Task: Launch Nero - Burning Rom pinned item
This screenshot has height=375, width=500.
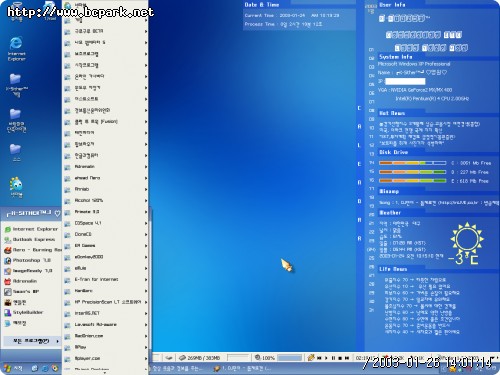Action: (33, 250)
